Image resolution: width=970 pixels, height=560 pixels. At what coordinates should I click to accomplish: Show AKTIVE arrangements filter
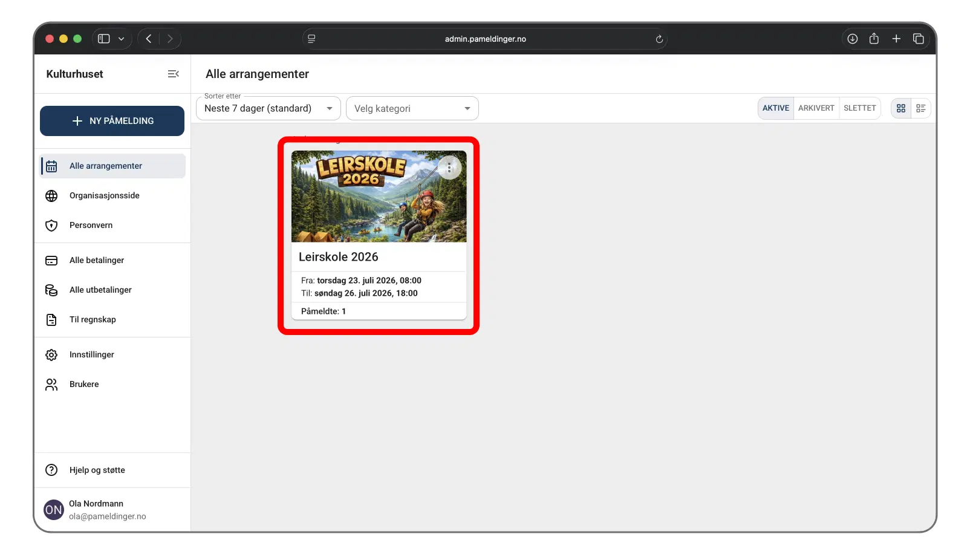tap(775, 108)
